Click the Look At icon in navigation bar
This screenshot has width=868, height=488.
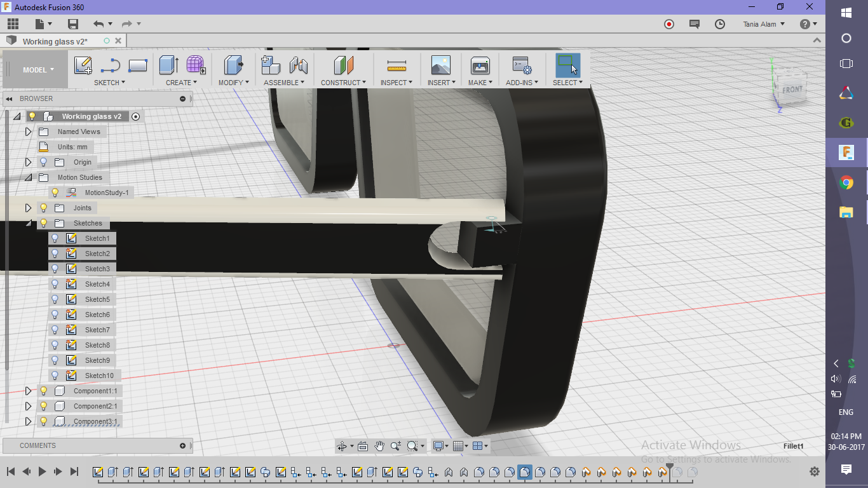click(363, 446)
